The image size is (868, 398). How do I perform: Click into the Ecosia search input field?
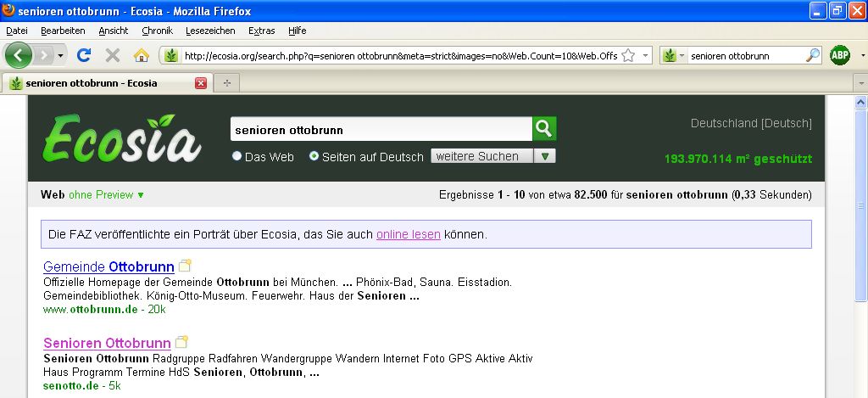381,129
